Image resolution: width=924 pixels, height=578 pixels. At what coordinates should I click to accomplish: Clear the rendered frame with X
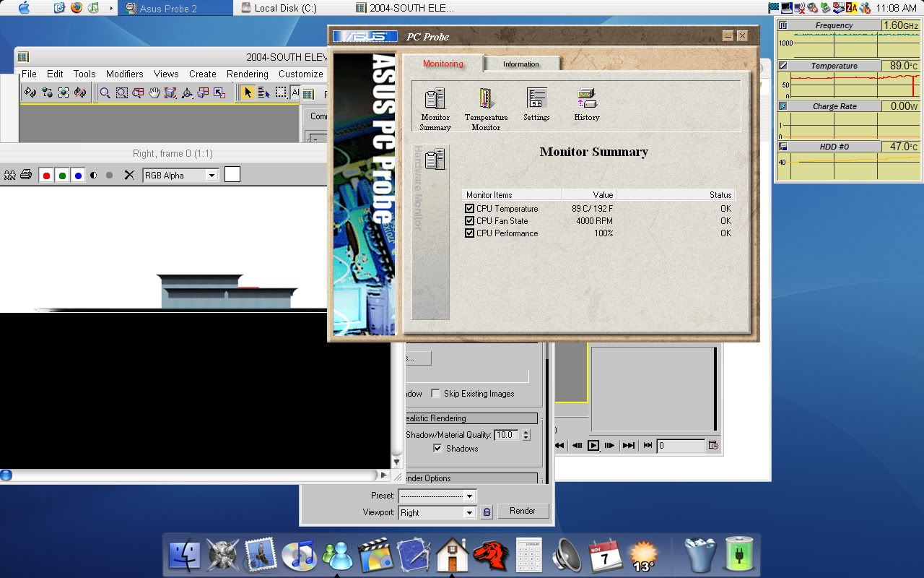129,175
